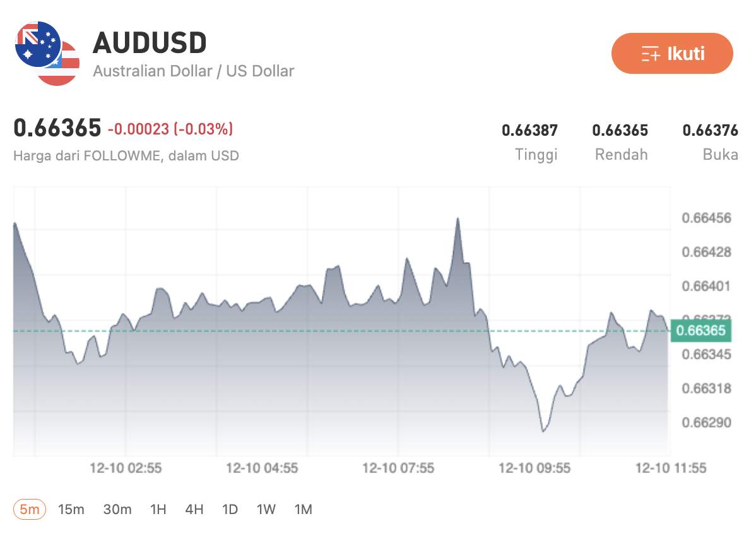This screenshot has height=533, width=756.
Task: Click the Rendah low value 0.66365
Action: [x=620, y=130]
